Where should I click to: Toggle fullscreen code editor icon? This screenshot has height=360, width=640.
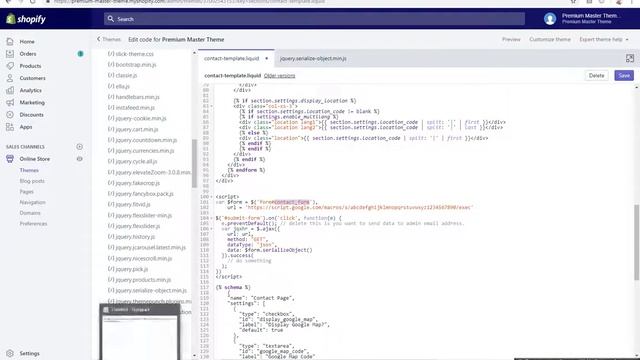[x=630, y=58]
